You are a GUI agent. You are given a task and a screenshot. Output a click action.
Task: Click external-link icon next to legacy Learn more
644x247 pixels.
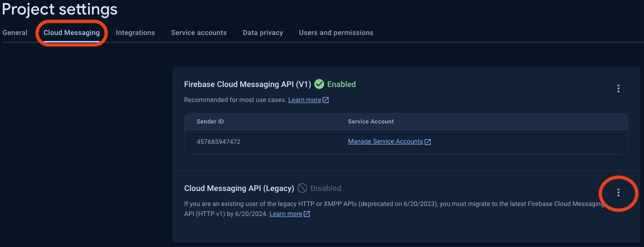307,214
